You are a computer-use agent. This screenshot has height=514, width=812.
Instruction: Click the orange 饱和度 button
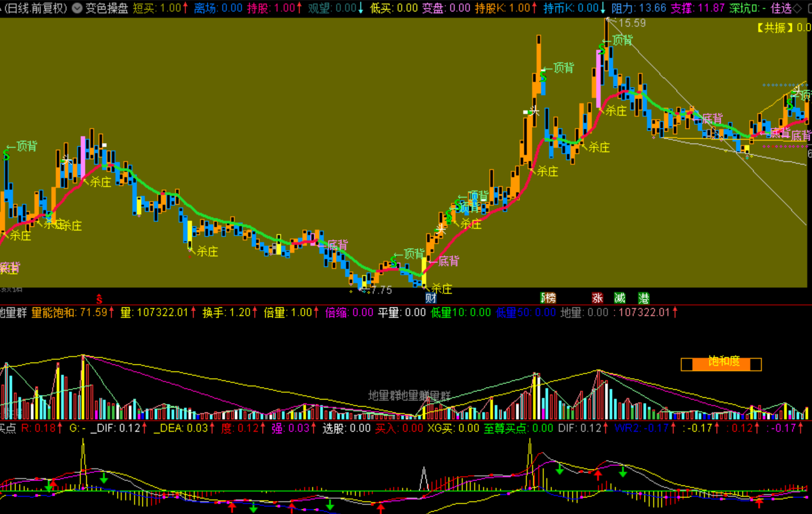coord(721,363)
